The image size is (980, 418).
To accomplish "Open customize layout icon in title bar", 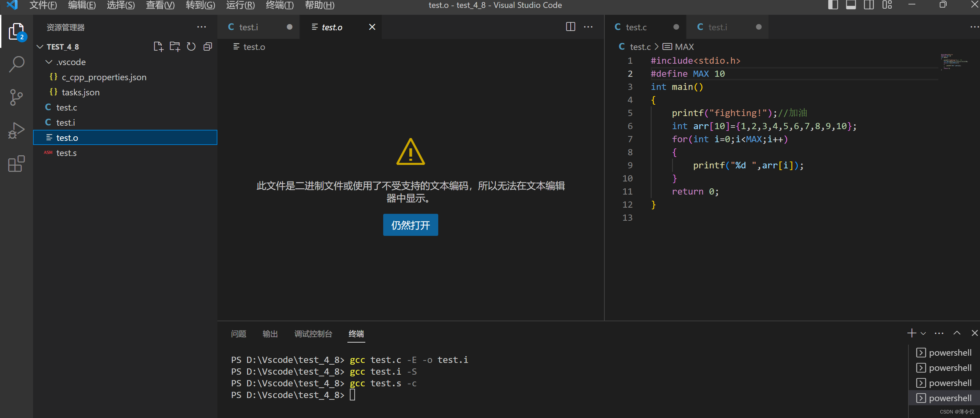I will pos(887,5).
